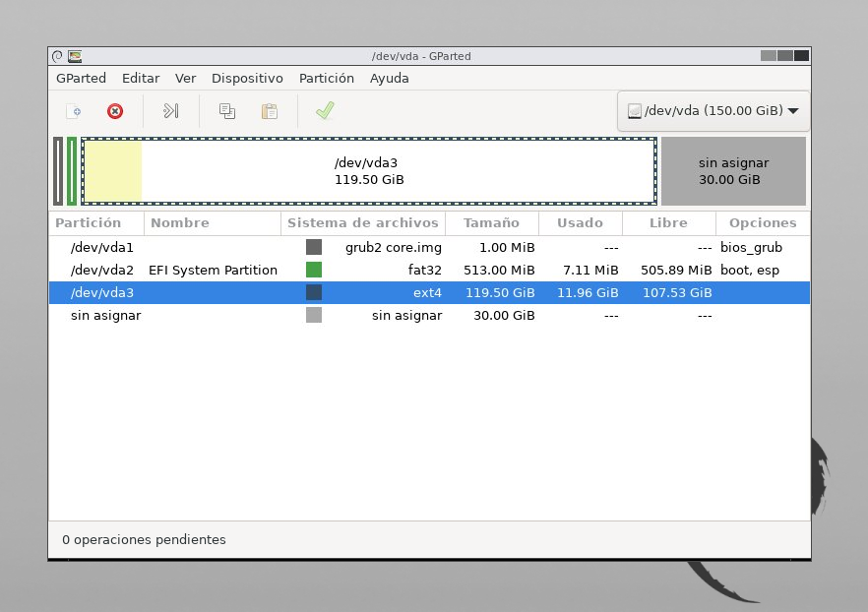Select the sin asignar row in the list
This screenshot has height=612, width=868.
[x=105, y=316]
